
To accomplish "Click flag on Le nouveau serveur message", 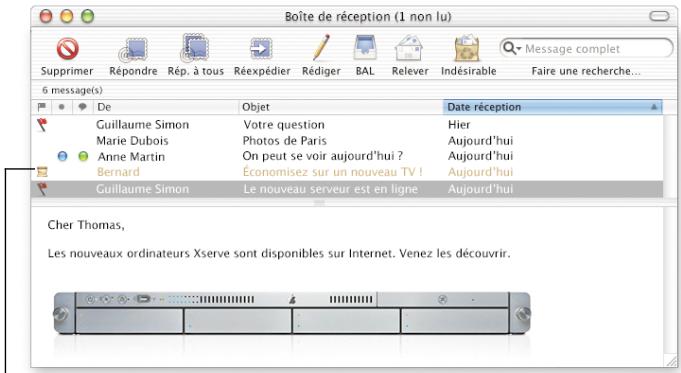I will point(42,189).
